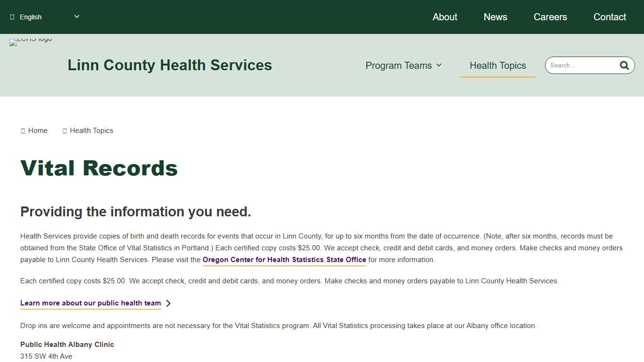Image resolution: width=644 pixels, height=362 pixels.
Task: Click the chevron next to Program Teams
Action: [439, 66]
